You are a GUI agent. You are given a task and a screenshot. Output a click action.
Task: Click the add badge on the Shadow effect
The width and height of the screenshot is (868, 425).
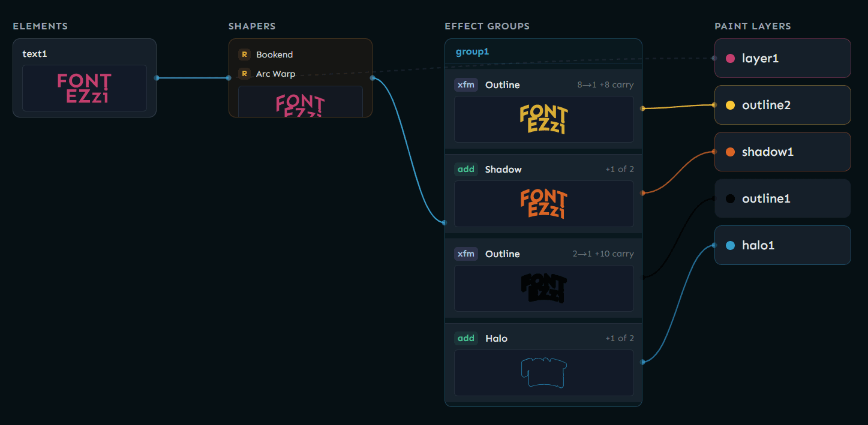tap(466, 169)
